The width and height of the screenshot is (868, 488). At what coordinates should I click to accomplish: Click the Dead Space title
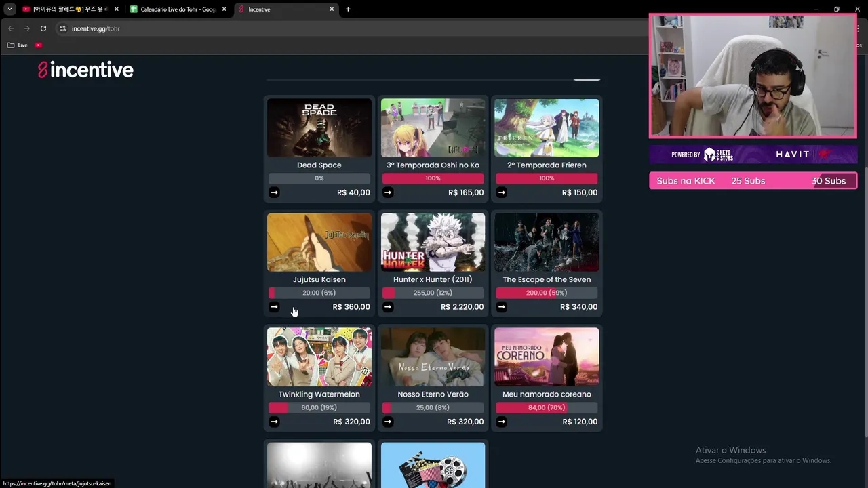point(319,165)
